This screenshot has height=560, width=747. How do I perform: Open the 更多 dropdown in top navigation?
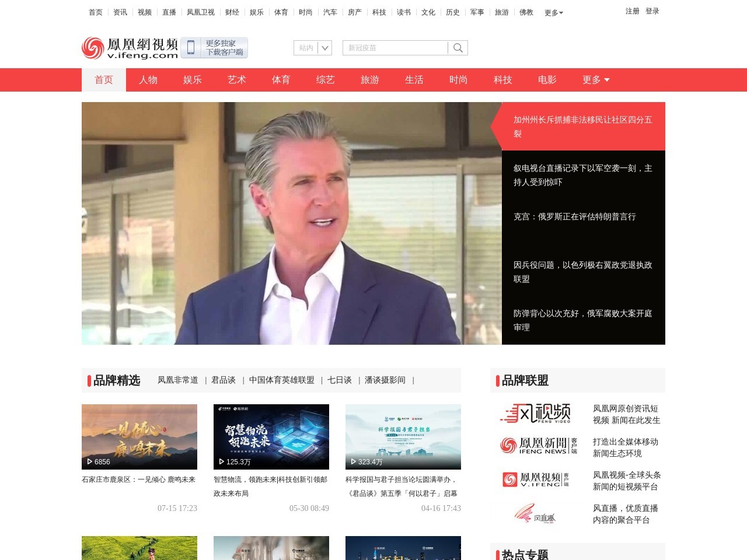click(552, 12)
